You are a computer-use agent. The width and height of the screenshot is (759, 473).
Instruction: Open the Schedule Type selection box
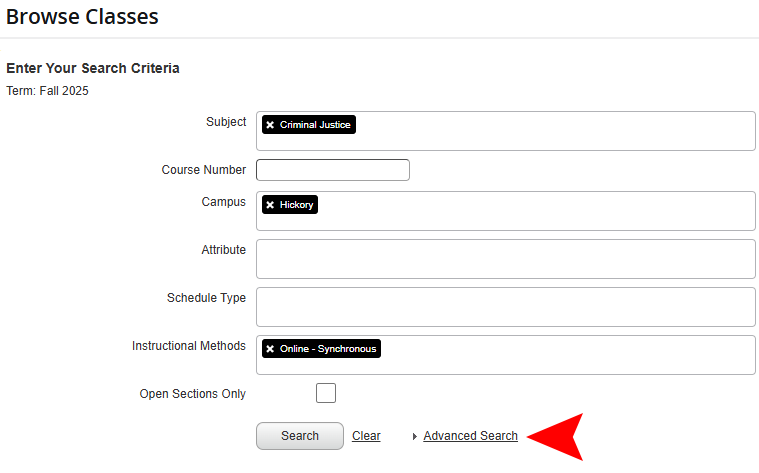506,307
